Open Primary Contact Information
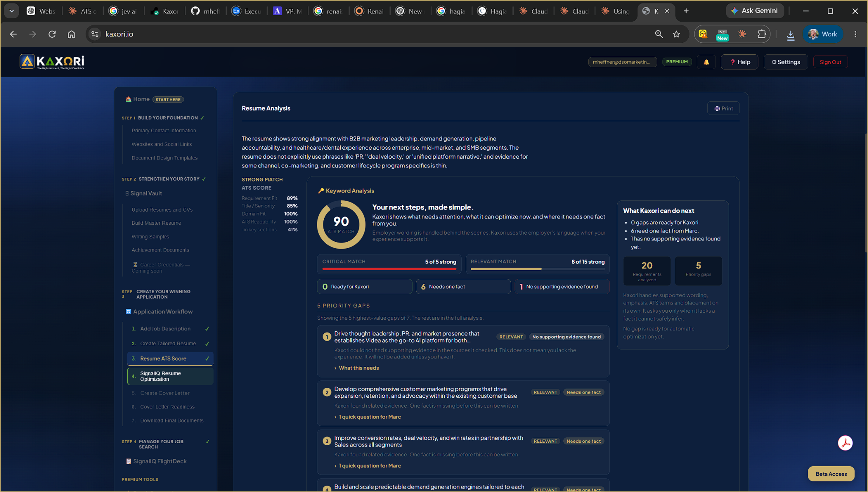Screen dimensions: 868x492 click(164, 131)
